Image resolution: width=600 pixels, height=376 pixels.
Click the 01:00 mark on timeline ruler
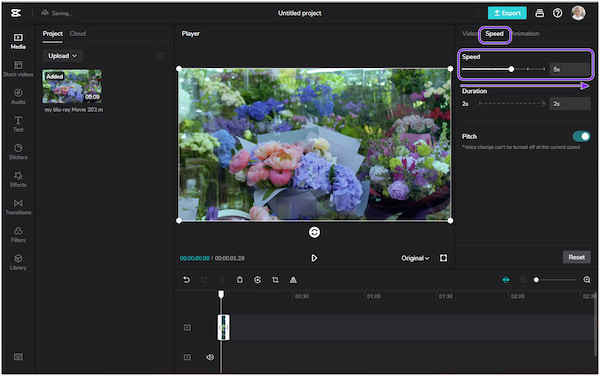pyautogui.click(x=374, y=296)
